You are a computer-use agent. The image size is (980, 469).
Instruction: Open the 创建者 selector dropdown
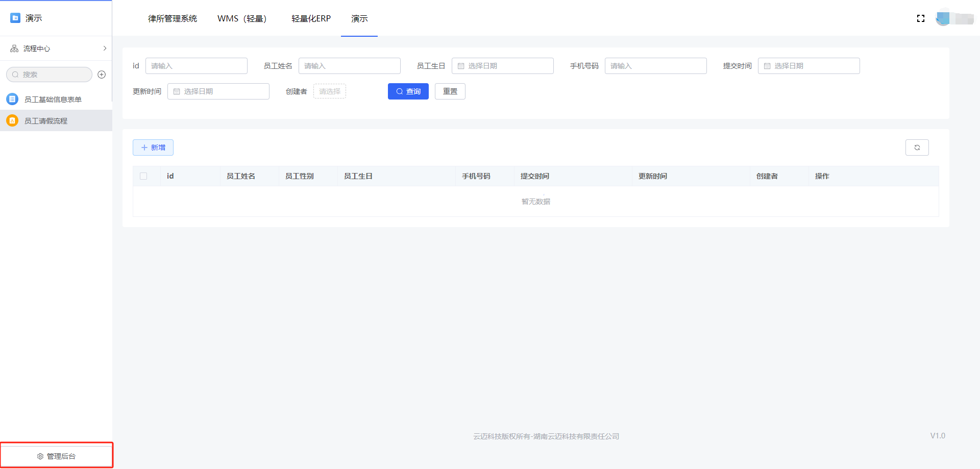[x=329, y=91]
